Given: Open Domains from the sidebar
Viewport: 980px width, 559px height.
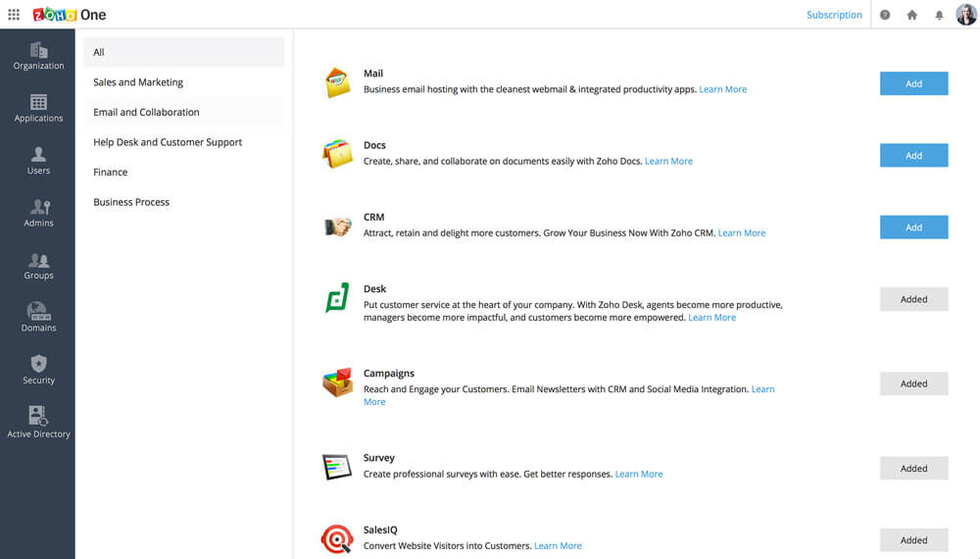Looking at the screenshot, I should [38, 317].
